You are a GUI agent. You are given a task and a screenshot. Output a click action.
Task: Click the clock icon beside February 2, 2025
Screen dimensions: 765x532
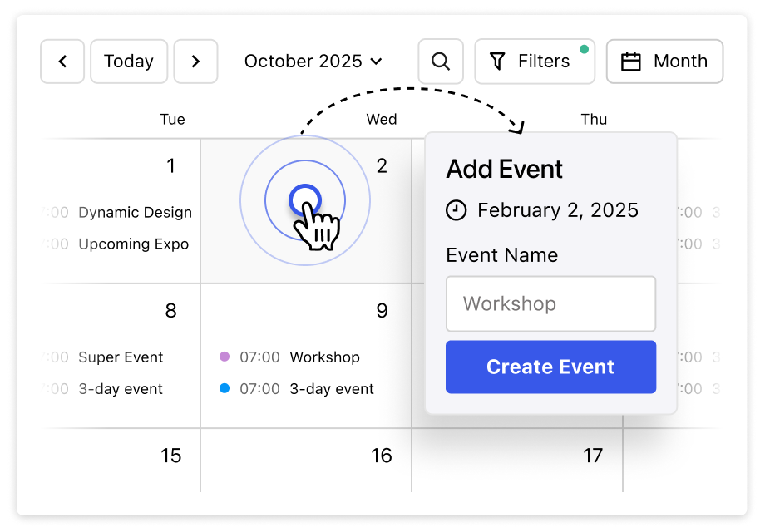pyautogui.click(x=457, y=210)
